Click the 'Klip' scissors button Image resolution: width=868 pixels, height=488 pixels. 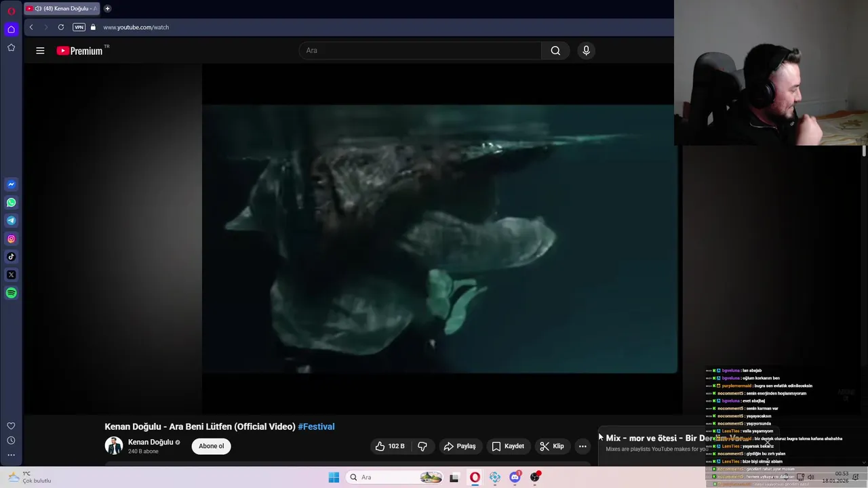[552, 446]
